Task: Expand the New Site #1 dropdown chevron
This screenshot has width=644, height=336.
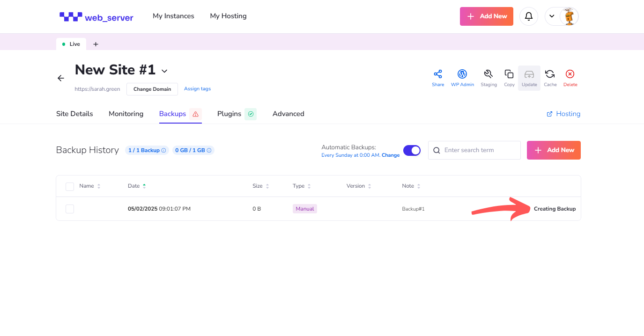Action: [164, 71]
